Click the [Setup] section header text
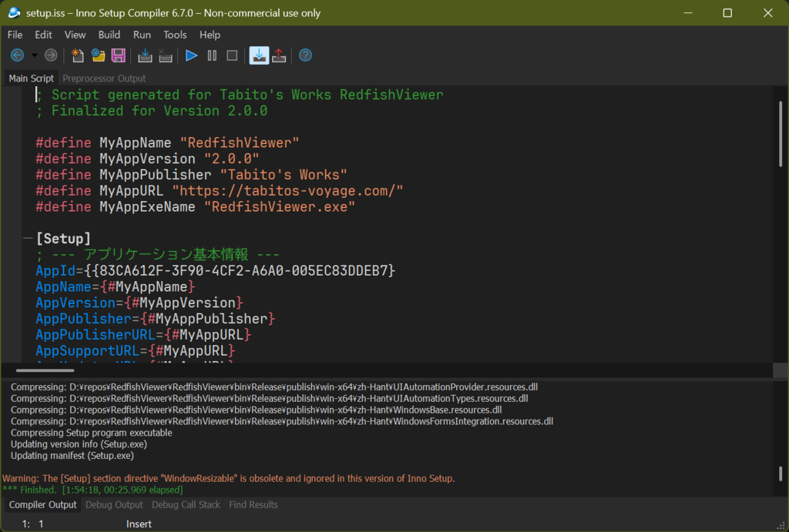Image resolution: width=789 pixels, height=532 pixels. coord(63,239)
